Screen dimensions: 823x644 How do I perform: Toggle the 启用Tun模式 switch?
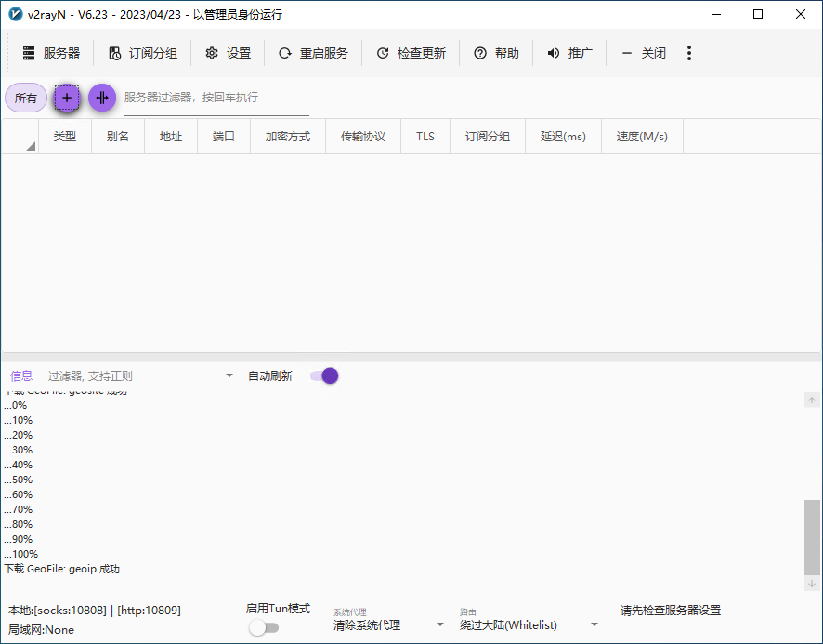coord(264,627)
